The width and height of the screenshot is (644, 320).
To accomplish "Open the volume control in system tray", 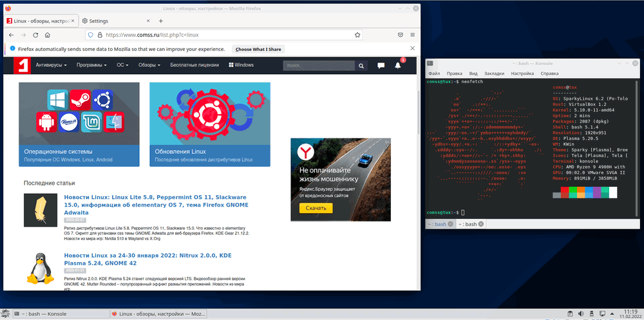I will click(x=582, y=314).
